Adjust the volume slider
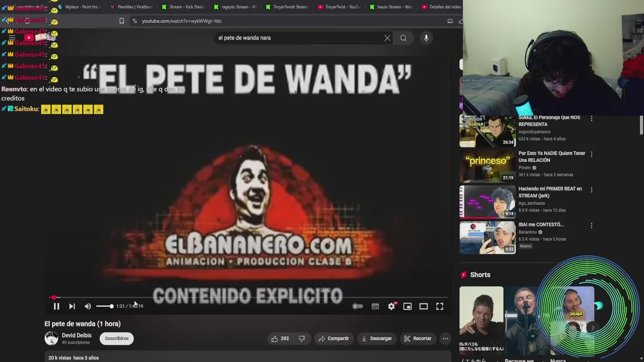Screen dimensions: 644x362 tap(104, 306)
